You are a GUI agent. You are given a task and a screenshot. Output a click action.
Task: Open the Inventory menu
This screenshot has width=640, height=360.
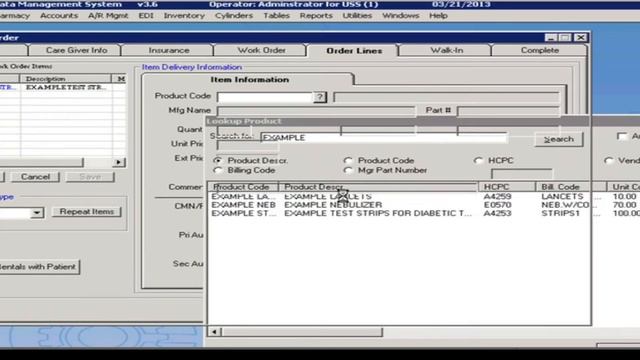[x=184, y=16]
